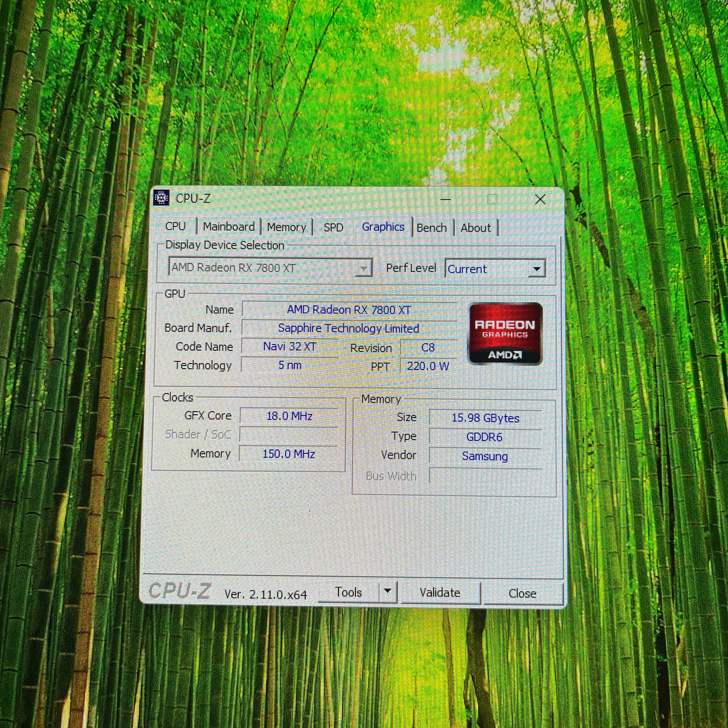Click the Close button at bottom

(523, 594)
